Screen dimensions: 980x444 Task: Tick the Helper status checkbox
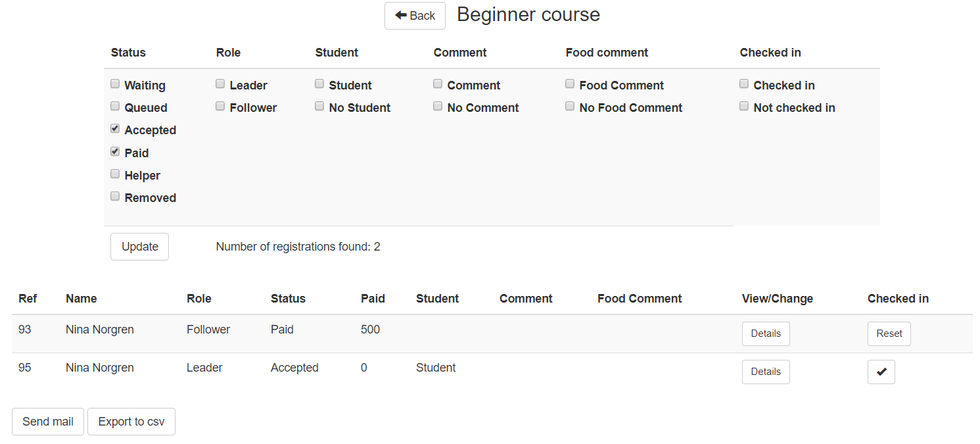(115, 174)
